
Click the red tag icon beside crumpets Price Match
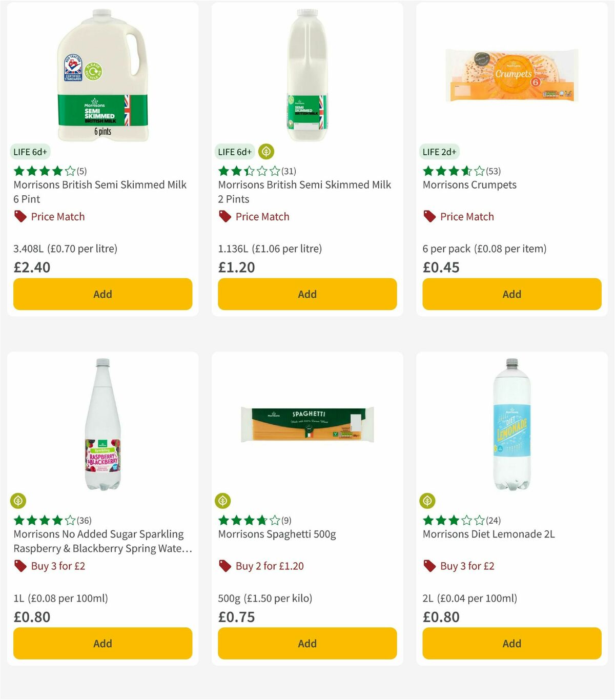click(429, 216)
